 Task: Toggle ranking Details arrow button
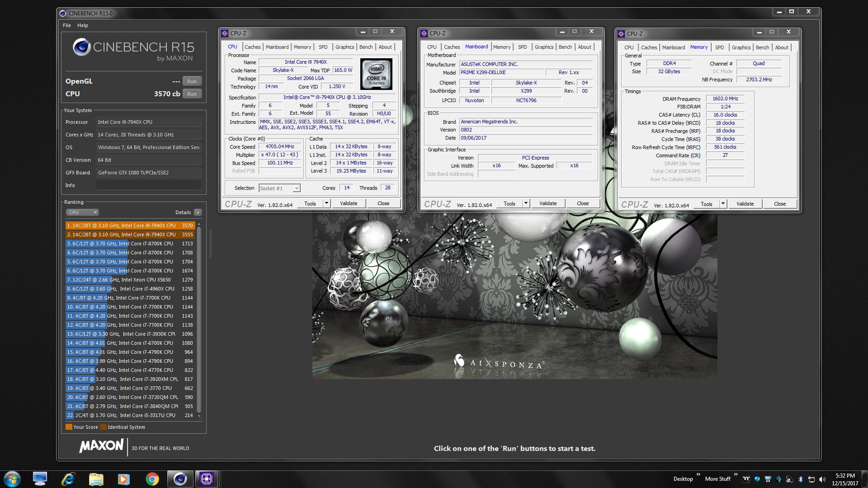[198, 212]
